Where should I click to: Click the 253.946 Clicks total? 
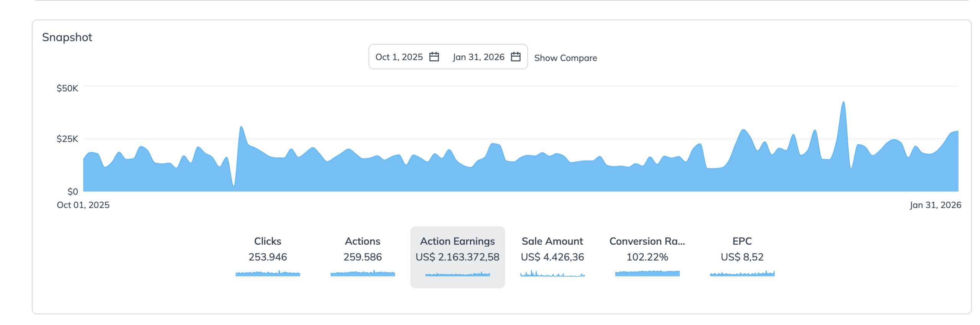click(268, 257)
